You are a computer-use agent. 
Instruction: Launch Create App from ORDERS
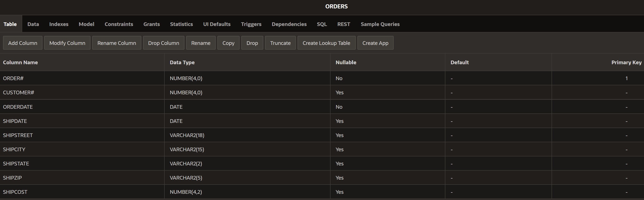375,43
